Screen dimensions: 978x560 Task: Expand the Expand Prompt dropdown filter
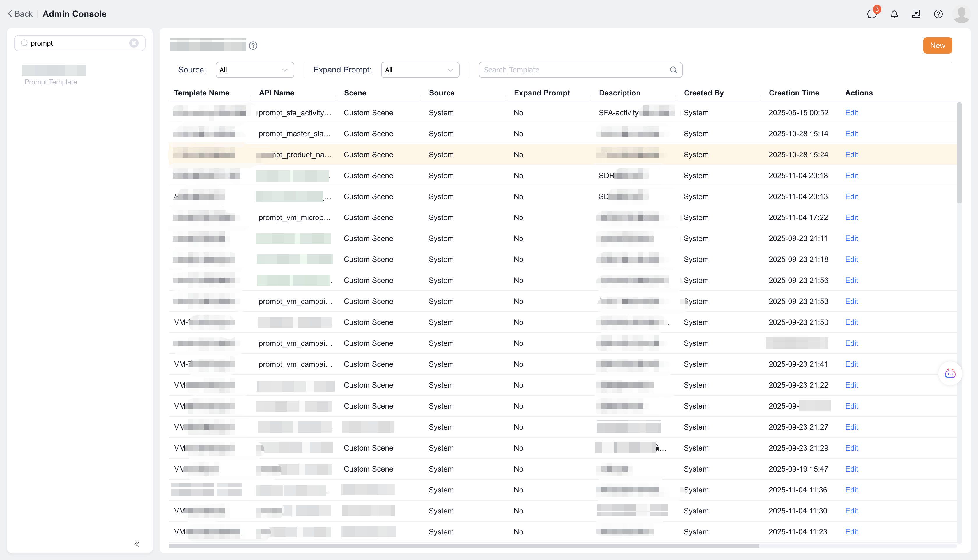[x=420, y=70]
